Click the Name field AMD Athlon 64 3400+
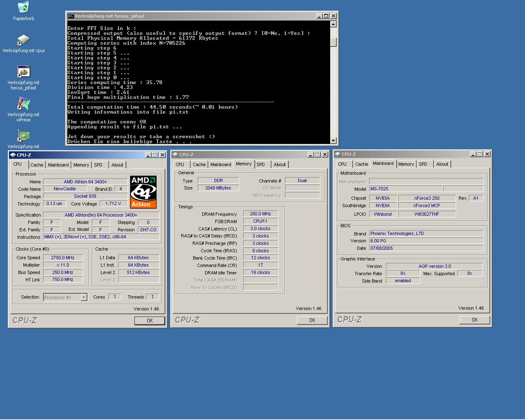Viewport: 525px width, 420px height. (x=85, y=182)
